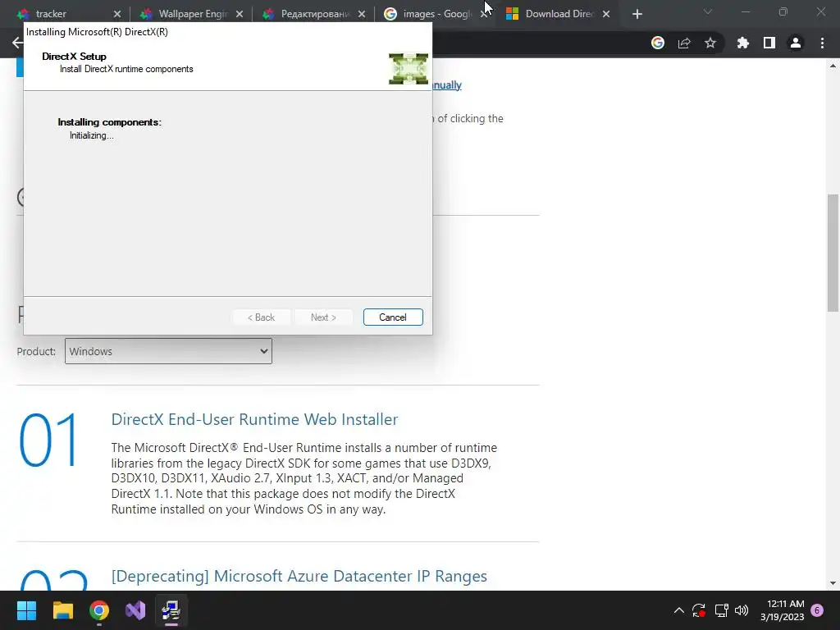Image resolution: width=840 pixels, height=630 pixels.
Task: Click the disabled Next > button
Action: tap(323, 317)
